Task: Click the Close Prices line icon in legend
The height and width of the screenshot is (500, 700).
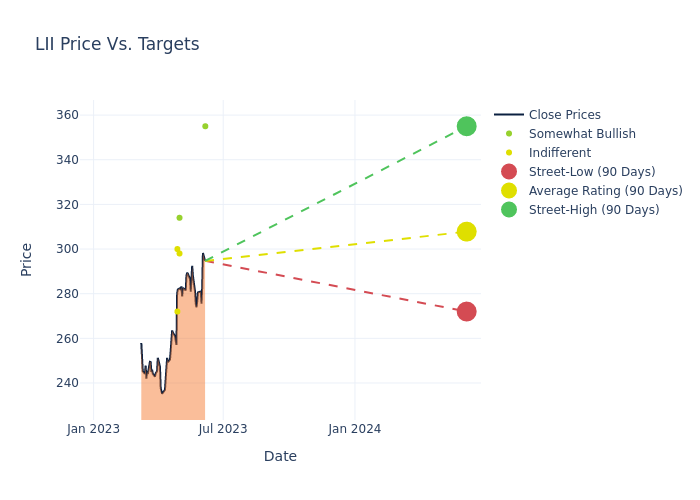Action: coord(509,115)
